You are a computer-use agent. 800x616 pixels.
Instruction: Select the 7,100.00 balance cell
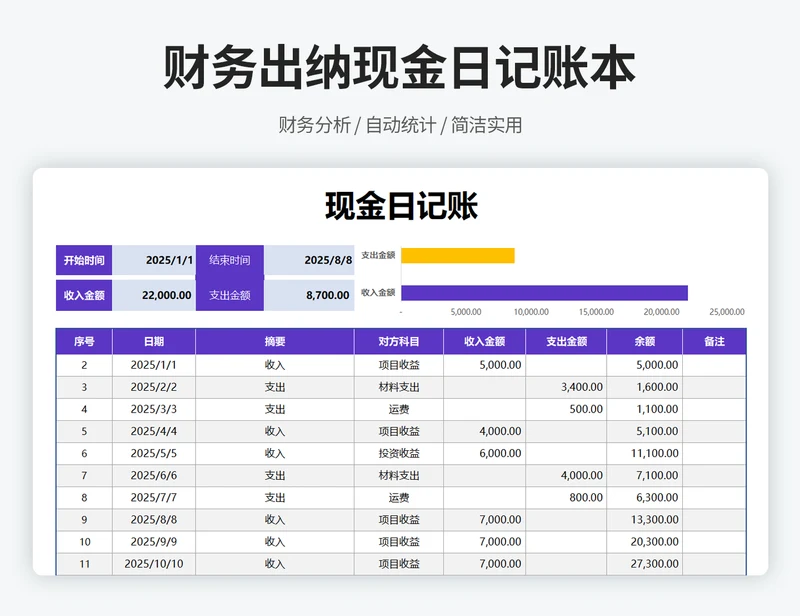pyautogui.click(x=645, y=476)
